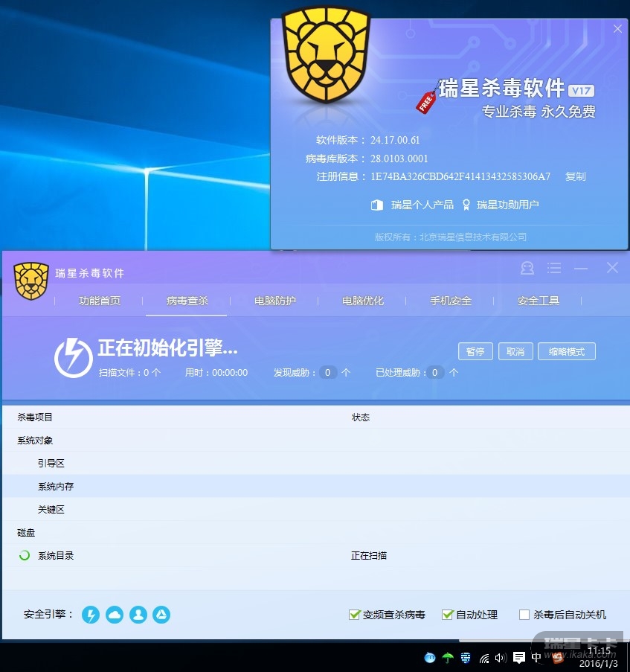This screenshot has width=630, height=672.
Task: Select the 系统对象 row
Action: click(315, 440)
